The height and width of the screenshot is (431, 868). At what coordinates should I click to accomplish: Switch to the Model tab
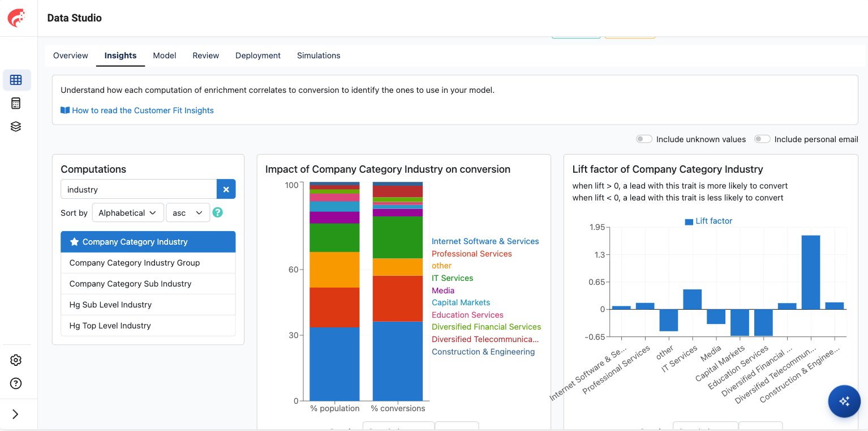[x=165, y=56]
